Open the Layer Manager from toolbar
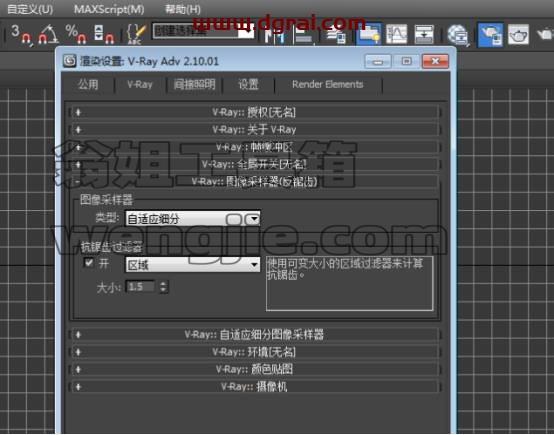The width and height of the screenshot is (554, 435). tap(336, 34)
